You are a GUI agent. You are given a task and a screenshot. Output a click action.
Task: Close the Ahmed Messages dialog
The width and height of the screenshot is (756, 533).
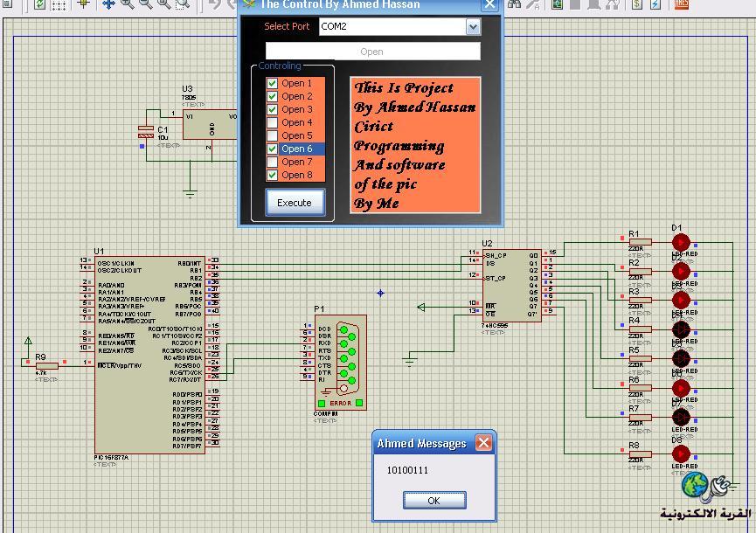[x=483, y=443]
